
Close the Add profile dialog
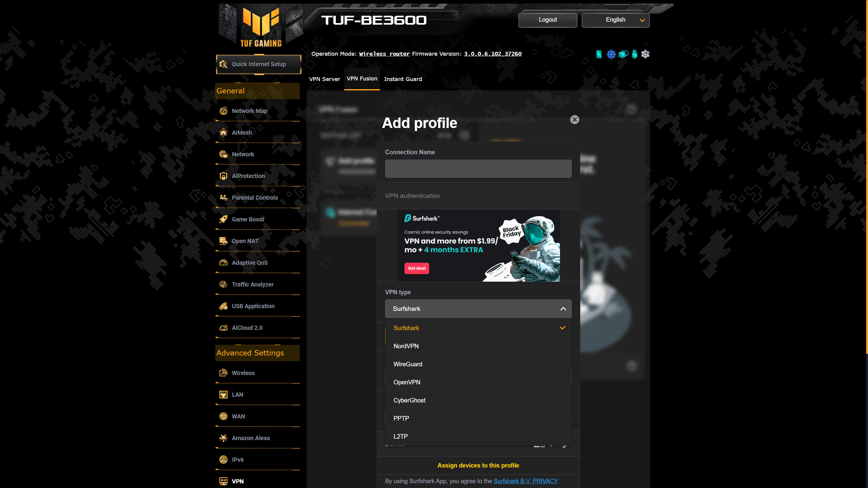(x=574, y=119)
